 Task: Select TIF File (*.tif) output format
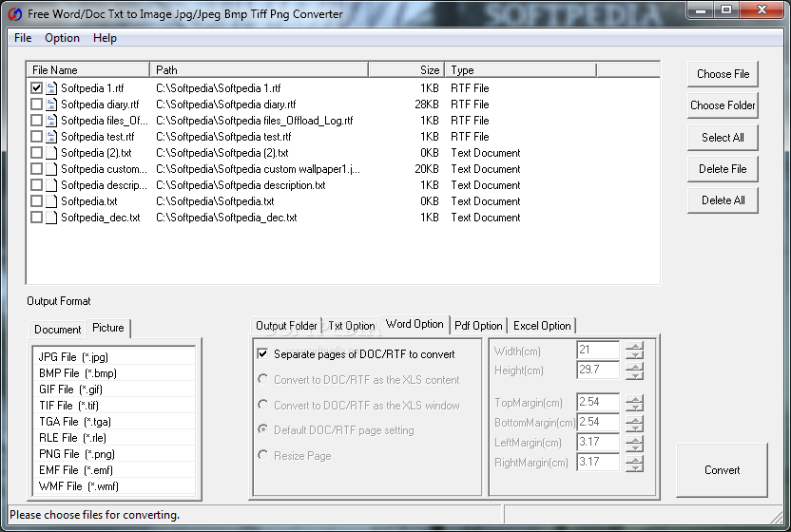[x=114, y=406]
